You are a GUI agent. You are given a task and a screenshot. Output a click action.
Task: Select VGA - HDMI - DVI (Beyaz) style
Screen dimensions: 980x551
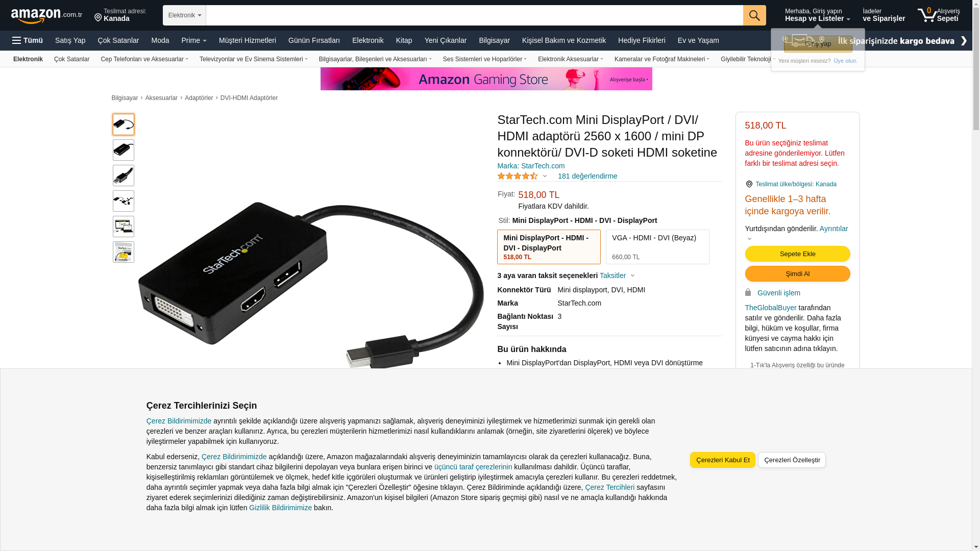point(657,247)
